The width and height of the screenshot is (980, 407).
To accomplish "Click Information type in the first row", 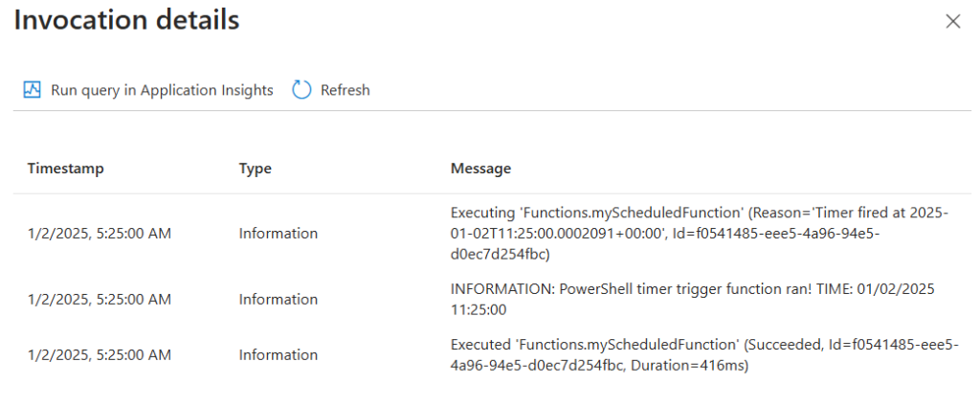I will coord(278,234).
